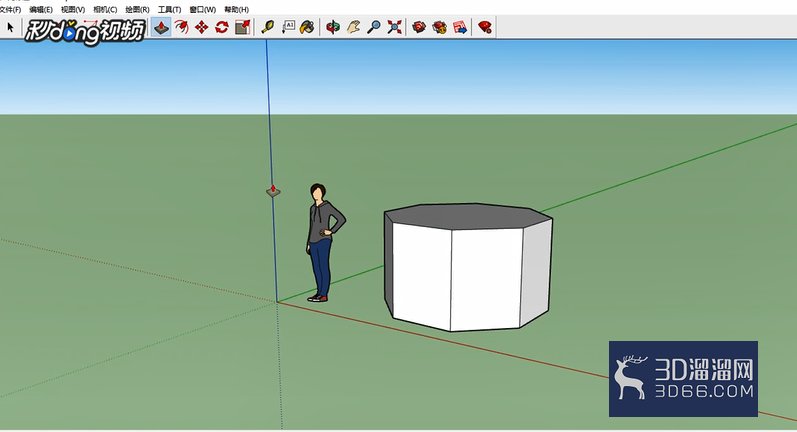Select the Follow Me tool
The image size is (797, 432).
click(181, 27)
